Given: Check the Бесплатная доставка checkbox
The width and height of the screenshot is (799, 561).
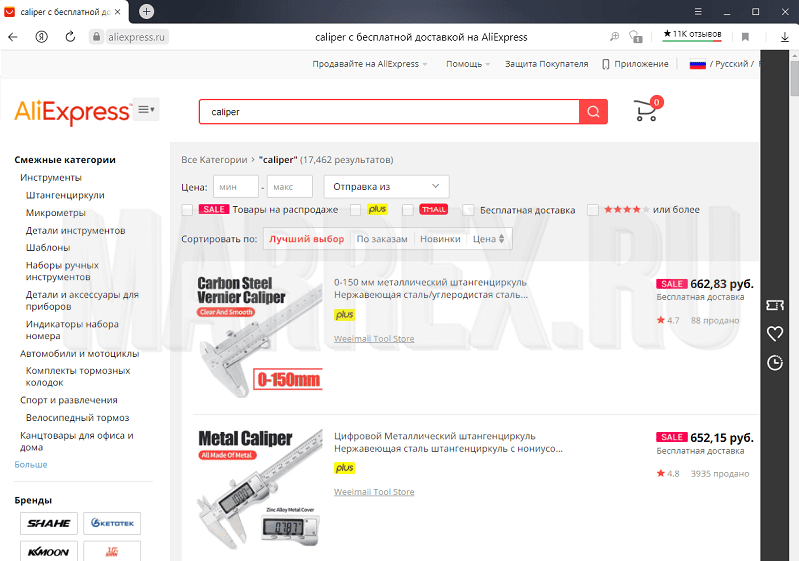Looking at the screenshot, I should click(x=468, y=210).
